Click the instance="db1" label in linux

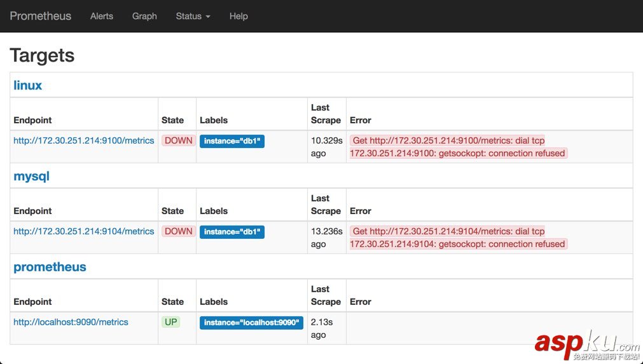232,141
